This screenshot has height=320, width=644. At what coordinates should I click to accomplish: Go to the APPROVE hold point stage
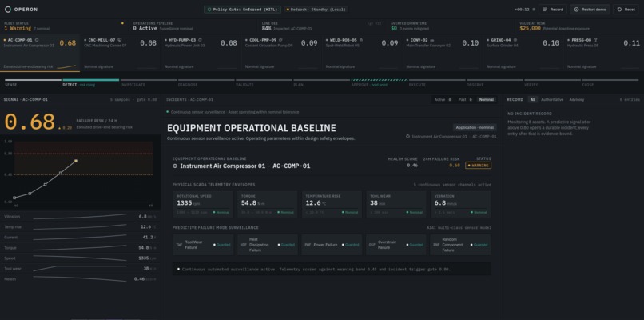pos(379,82)
